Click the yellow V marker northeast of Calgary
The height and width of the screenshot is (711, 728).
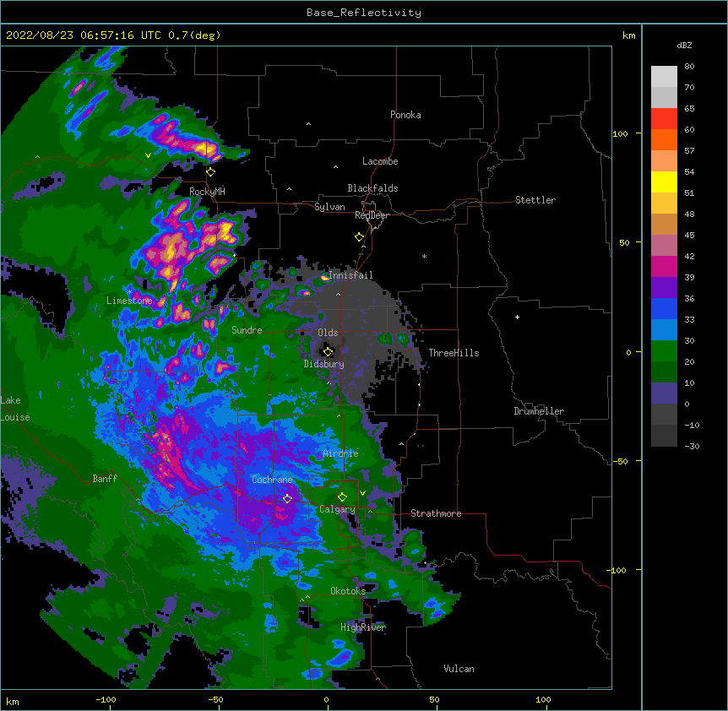click(x=362, y=493)
